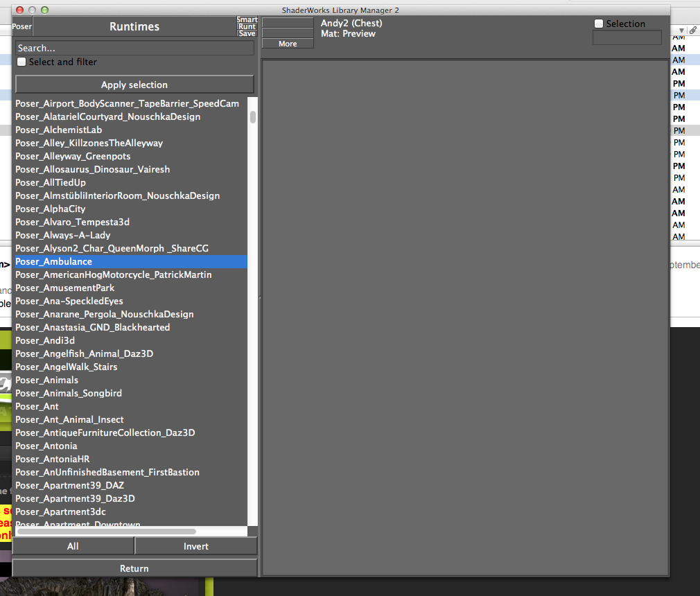Select Poser_Airport_BodyScanner_TapeBarrier_SpeedCam
700x596 pixels.
pyautogui.click(x=131, y=103)
